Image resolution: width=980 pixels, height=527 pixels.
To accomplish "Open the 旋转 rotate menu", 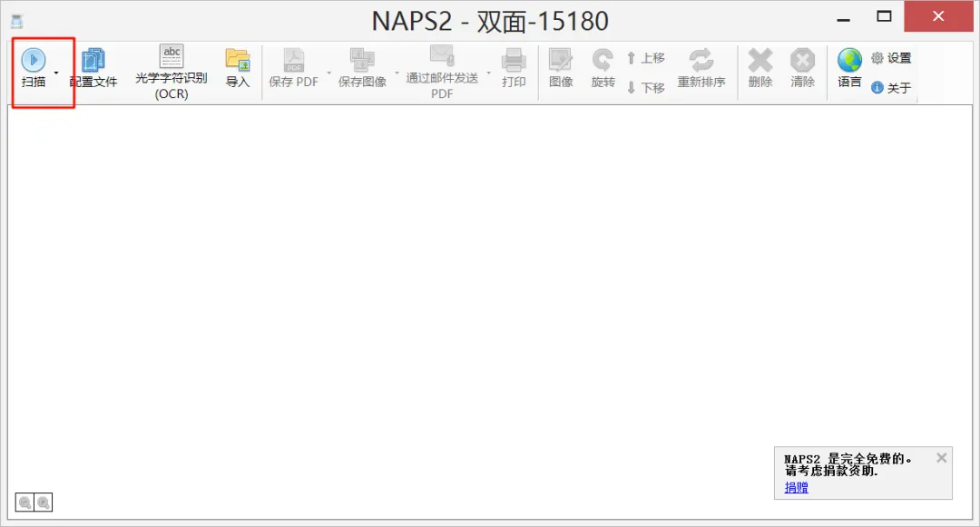I will click(x=603, y=68).
